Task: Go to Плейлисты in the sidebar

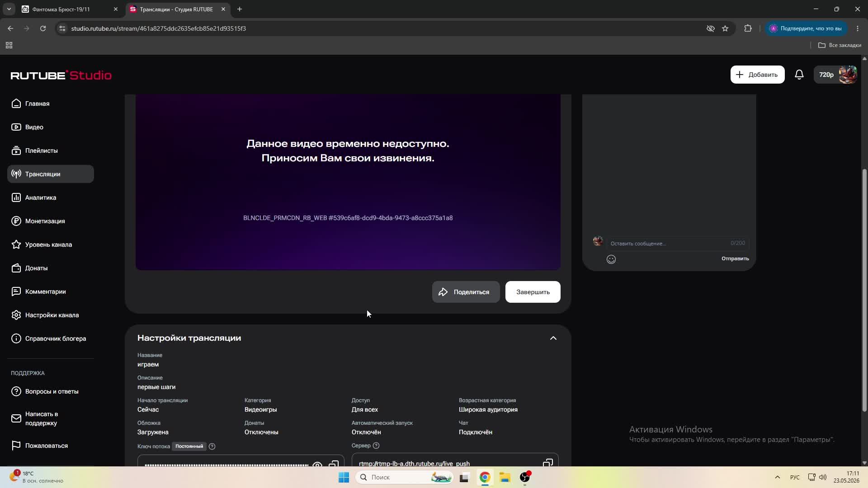Action: pyautogui.click(x=51, y=150)
